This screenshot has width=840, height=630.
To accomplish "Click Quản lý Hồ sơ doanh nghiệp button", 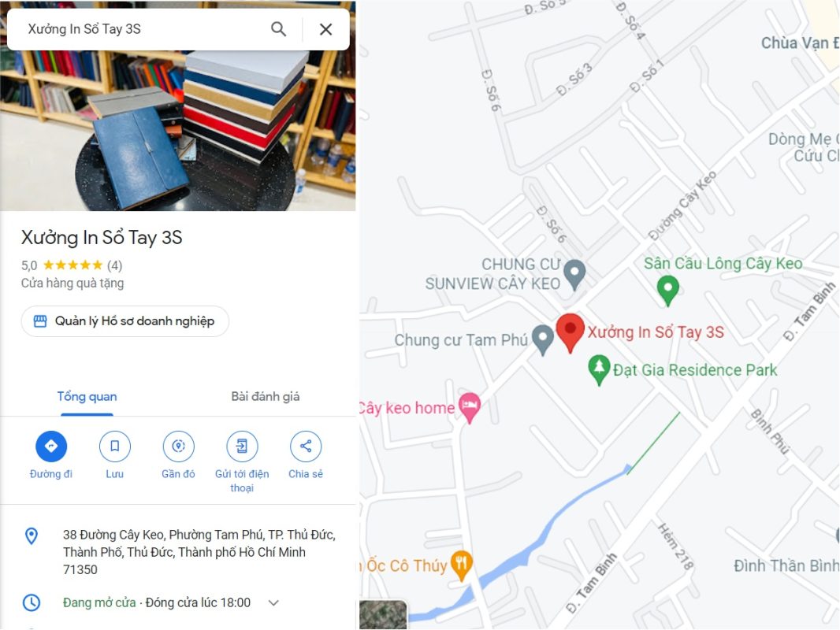I will click(x=125, y=321).
